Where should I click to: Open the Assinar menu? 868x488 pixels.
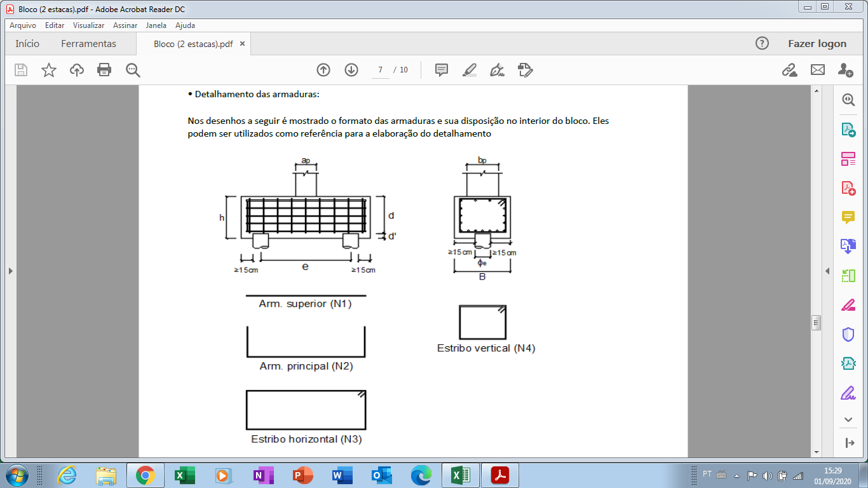(x=125, y=25)
